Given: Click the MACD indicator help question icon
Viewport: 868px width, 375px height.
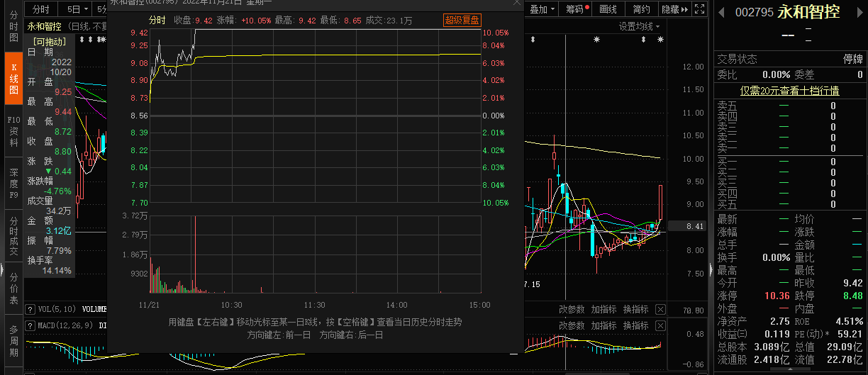Looking at the screenshot, I should pyautogui.click(x=30, y=325).
